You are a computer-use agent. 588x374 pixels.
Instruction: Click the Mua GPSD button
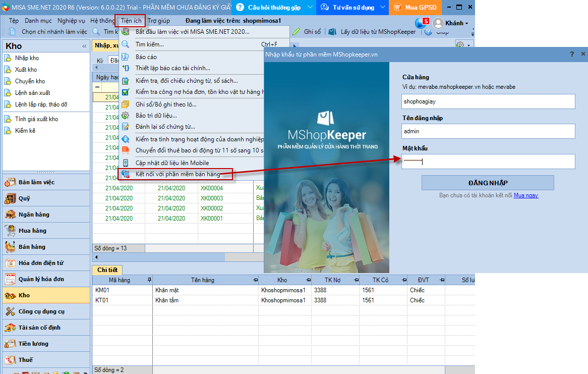(x=416, y=7)
